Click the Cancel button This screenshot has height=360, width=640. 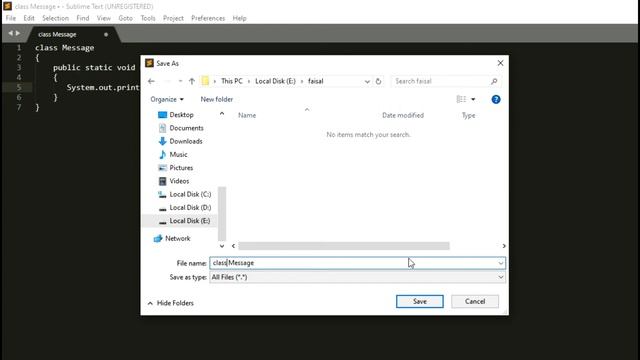475,302
